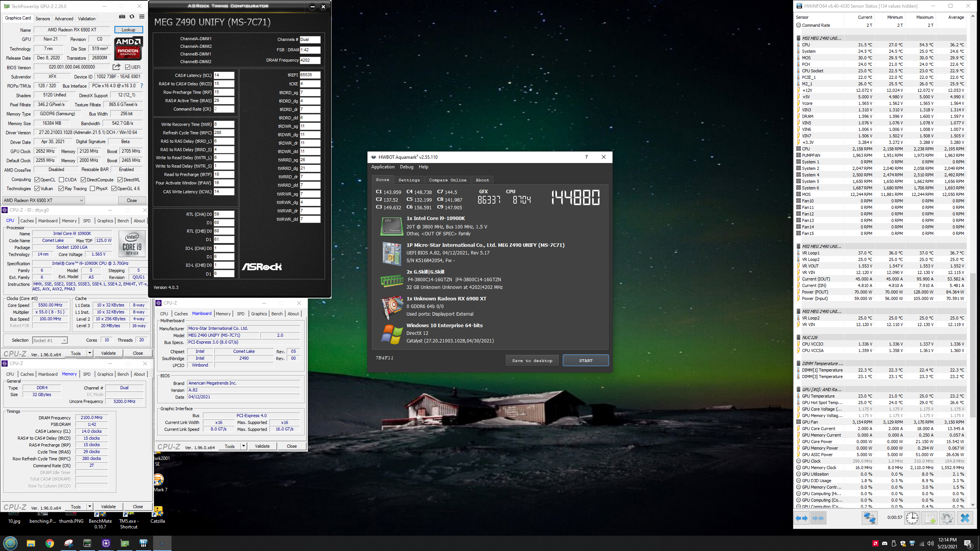The height and width of the screenshot is (551, 980).
Task: Click Validate in the CPU-Z Mainboard window
Action: coord(262,446)
